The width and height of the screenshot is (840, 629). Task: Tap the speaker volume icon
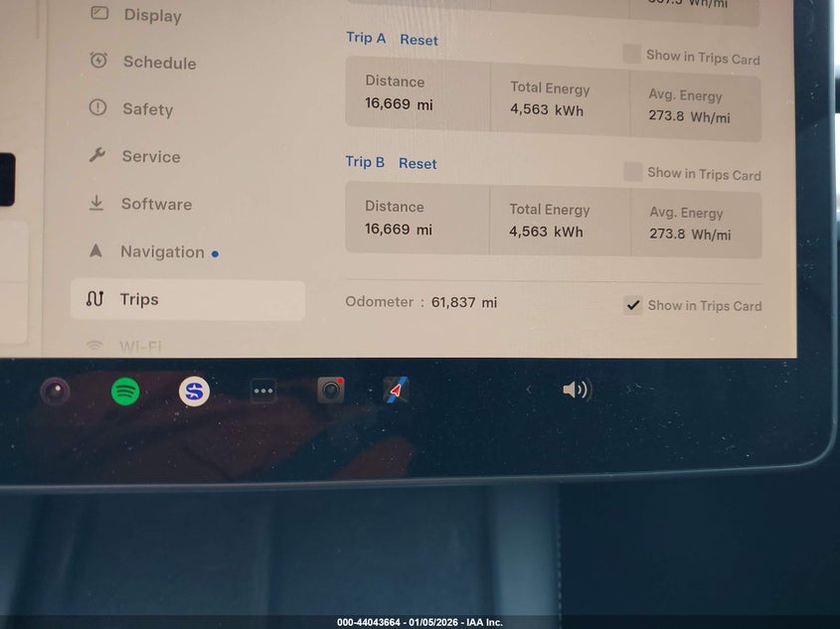(576, 391)
